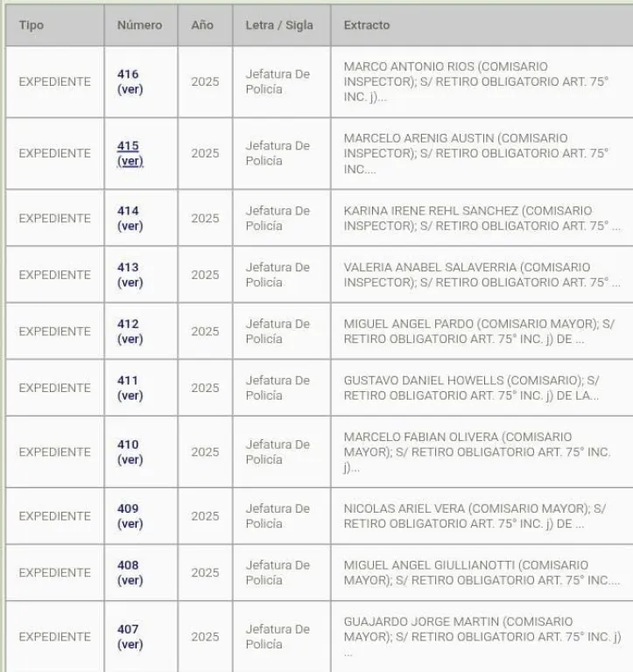View expediente number 414
The height and width of the screenshot is (672, 633).
click(x=130, y=218)
